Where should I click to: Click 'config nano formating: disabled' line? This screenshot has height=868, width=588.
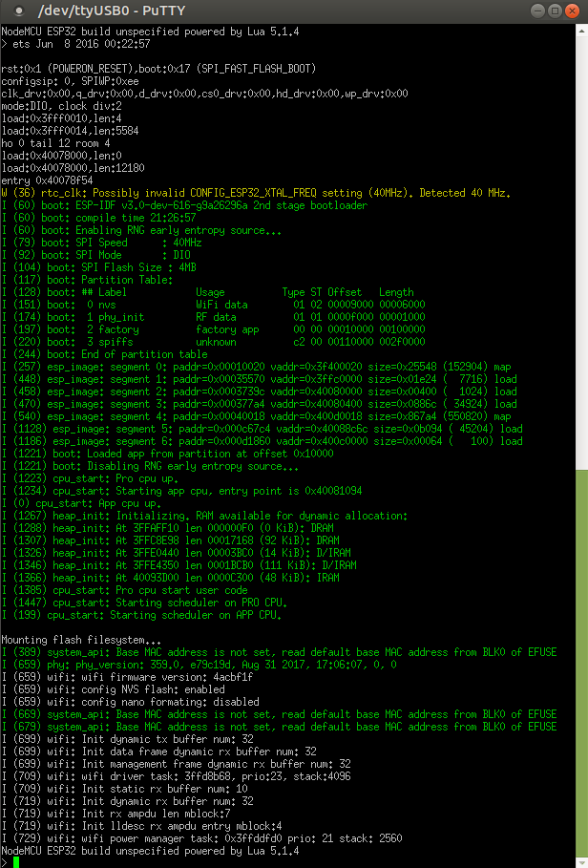tap(130, 702)
